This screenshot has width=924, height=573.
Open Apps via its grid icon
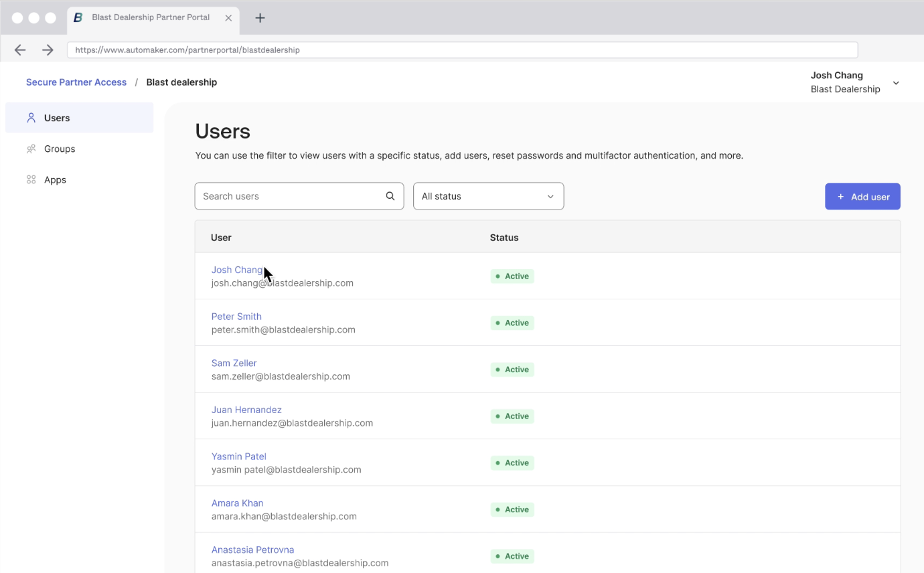(31, 179)
